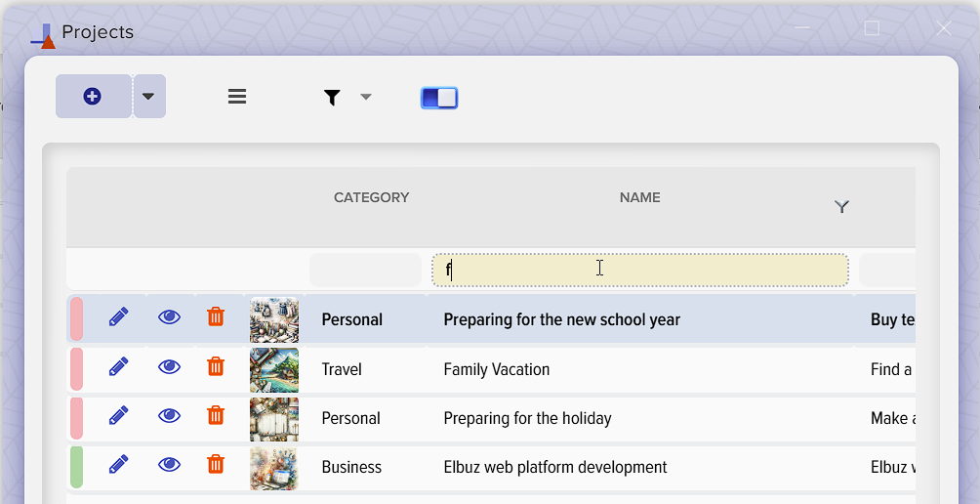Viewport: 980px width, 504px height.
Task: Click the 'Buy te' cell in first row
Action: 892,319
